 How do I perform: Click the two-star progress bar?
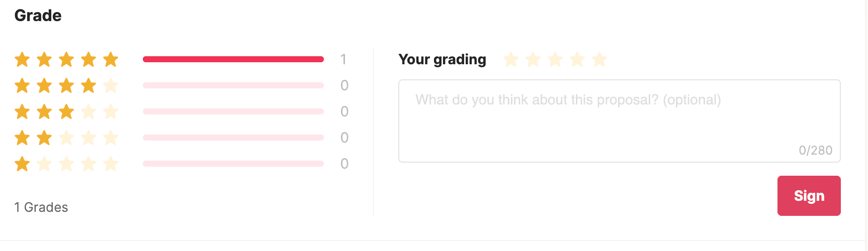coord(233,138)
